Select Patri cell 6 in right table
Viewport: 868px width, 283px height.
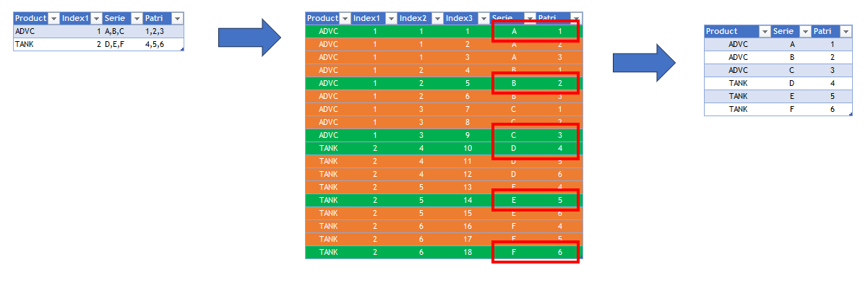pos(833,110)
